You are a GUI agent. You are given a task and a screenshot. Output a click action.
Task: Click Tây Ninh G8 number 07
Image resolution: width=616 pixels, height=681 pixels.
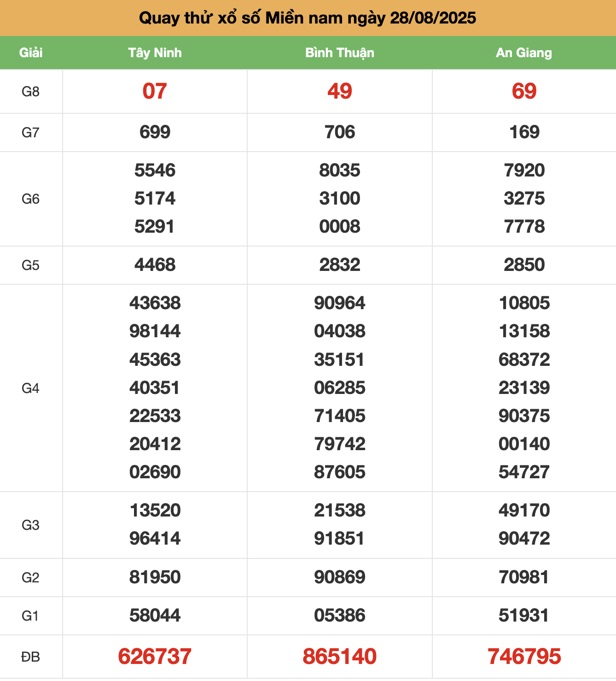click(x=155, y=91)
